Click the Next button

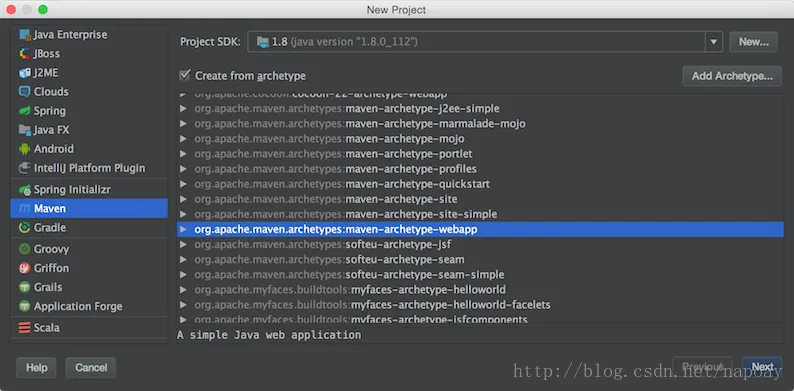coord(762,367)
